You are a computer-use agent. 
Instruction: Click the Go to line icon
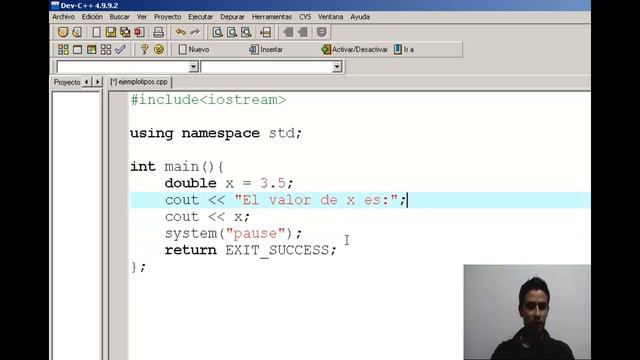266,32
